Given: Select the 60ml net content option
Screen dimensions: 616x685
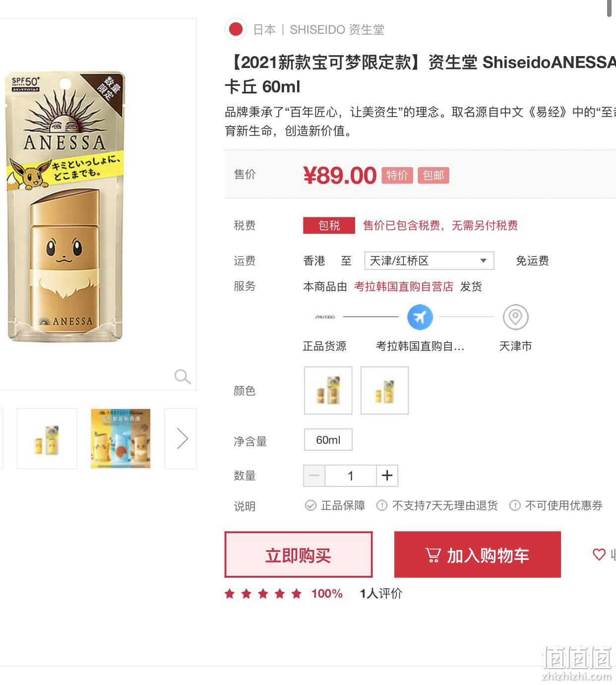Looking at the screenshot, I should 328,440.
